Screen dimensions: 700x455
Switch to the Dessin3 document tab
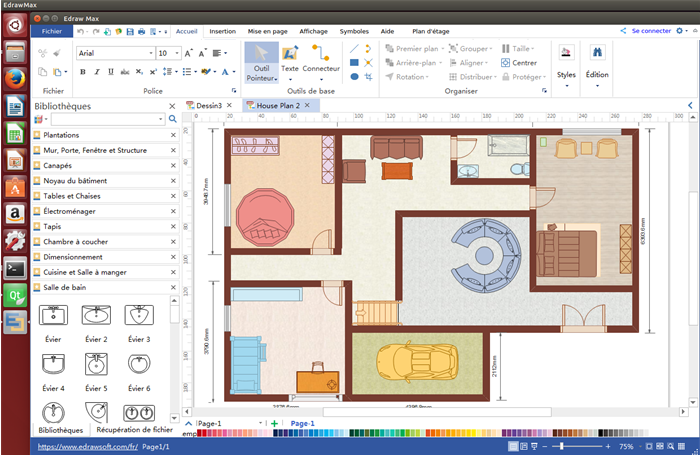coord(208,105)
